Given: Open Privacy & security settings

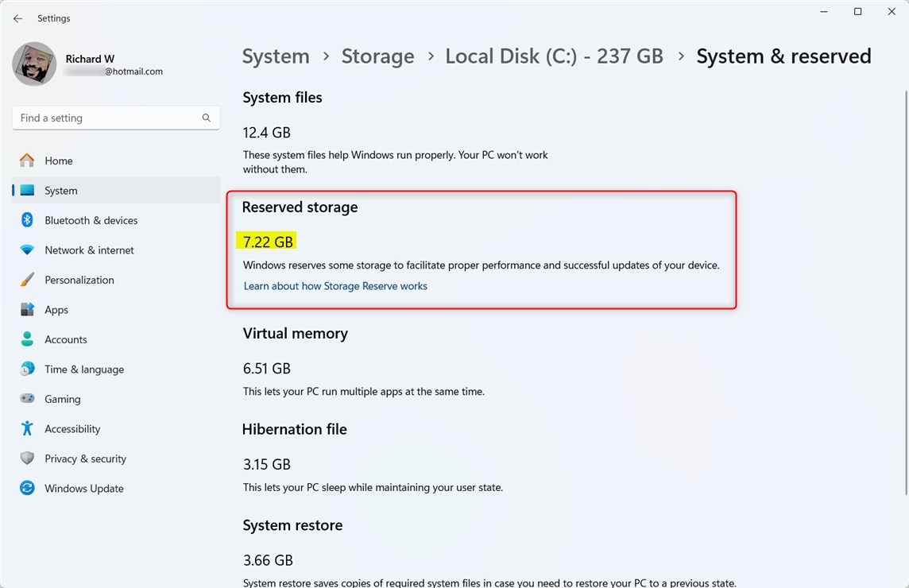Looking at the screenshot, I should pos(85,458).
